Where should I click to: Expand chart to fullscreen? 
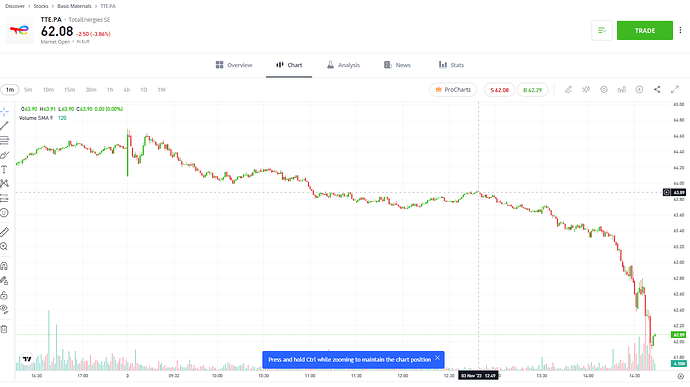click(675, 89)
